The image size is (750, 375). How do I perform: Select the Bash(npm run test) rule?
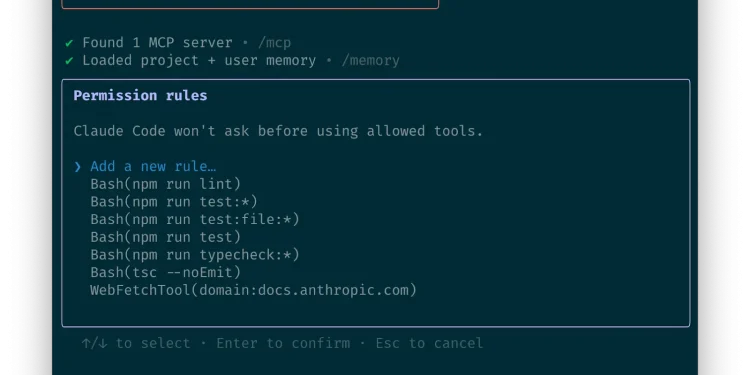[165, 237]
